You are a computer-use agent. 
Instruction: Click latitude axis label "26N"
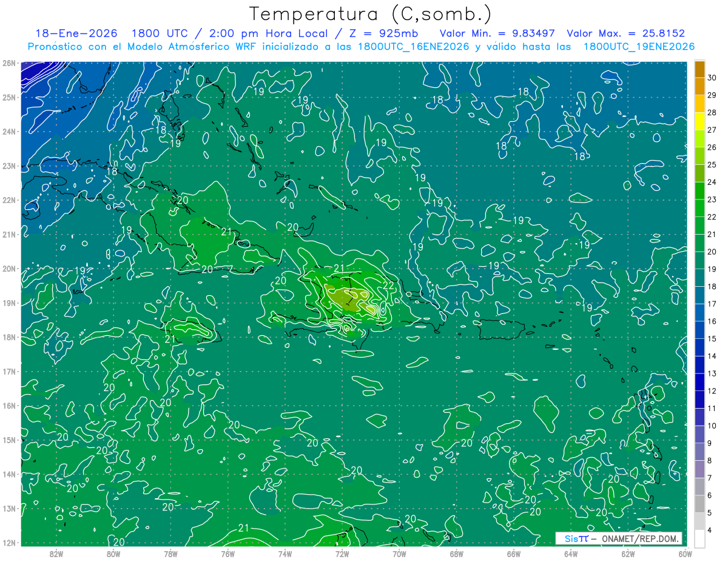coord(9,63)
